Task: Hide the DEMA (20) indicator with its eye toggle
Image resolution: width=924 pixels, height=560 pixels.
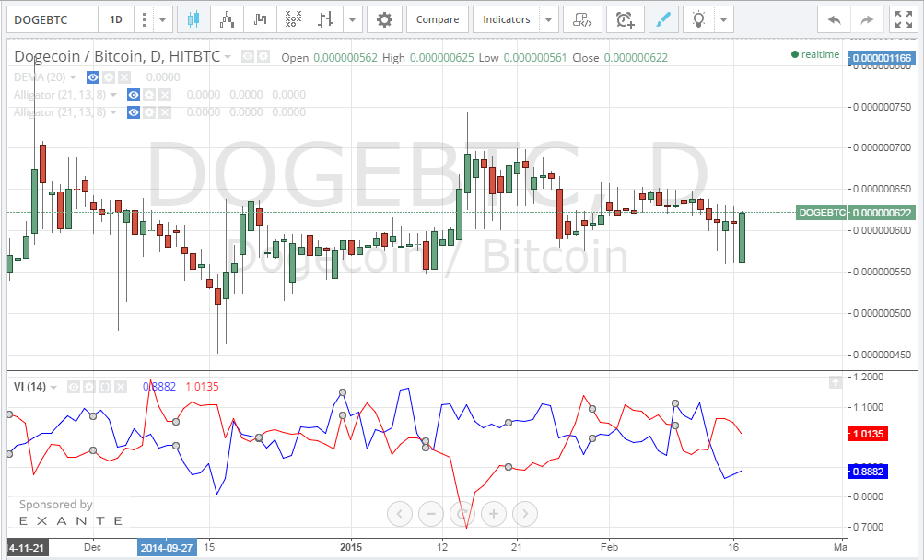Action: click(x=92, y=77)
